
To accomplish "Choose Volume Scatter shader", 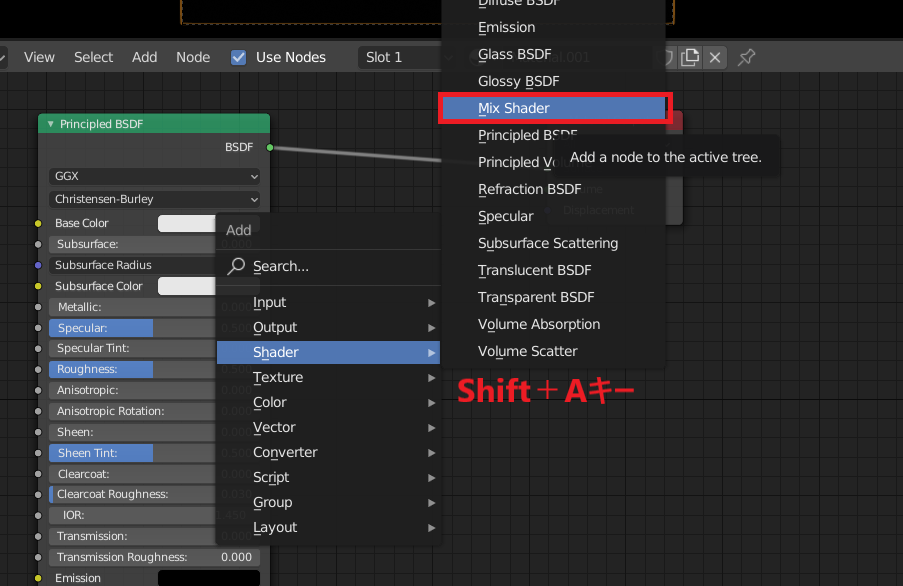I will pos(554,351).
